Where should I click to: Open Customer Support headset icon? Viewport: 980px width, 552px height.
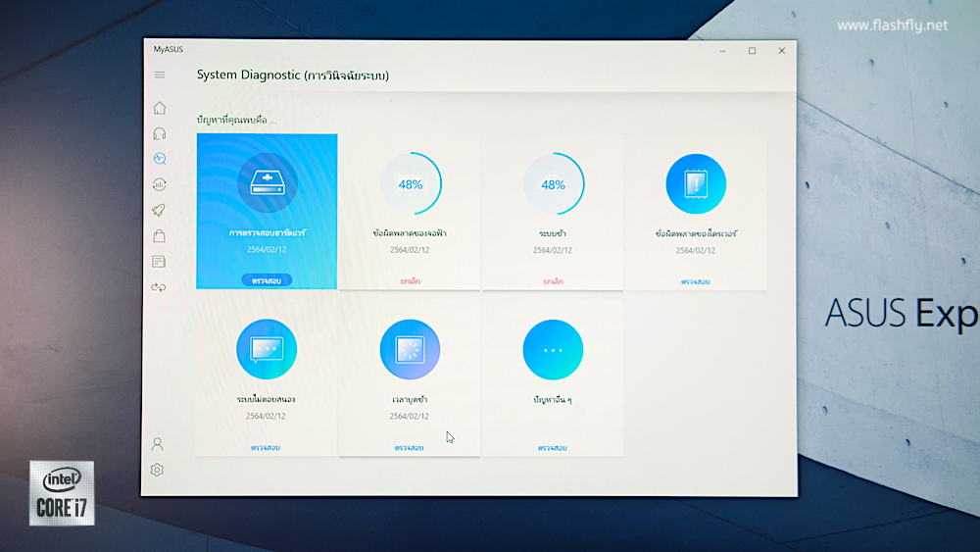tap(160, 133)
